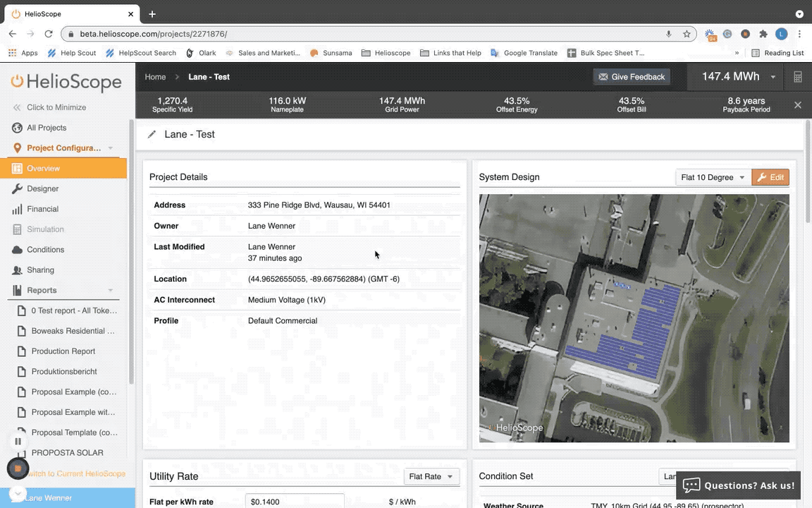812x508 pixels.
Task: Collapse the Reports section arrow
Action: click(110, 290)
